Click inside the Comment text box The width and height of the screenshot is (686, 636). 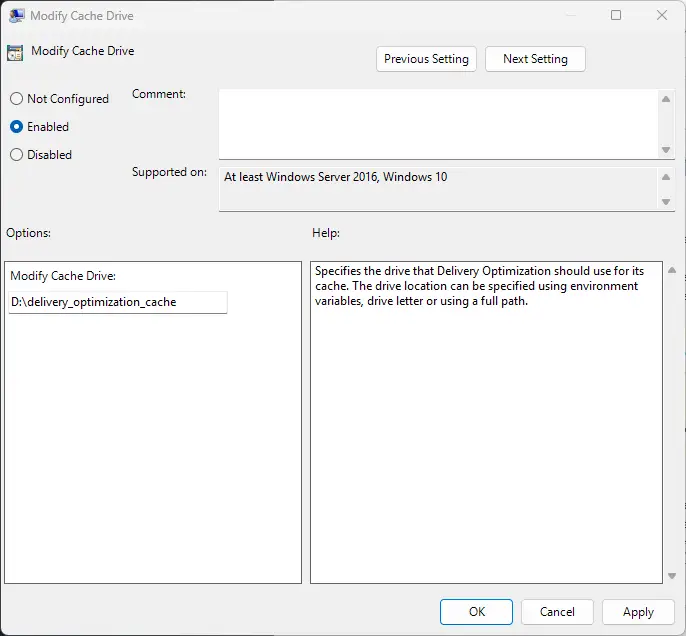pos(438,124)
